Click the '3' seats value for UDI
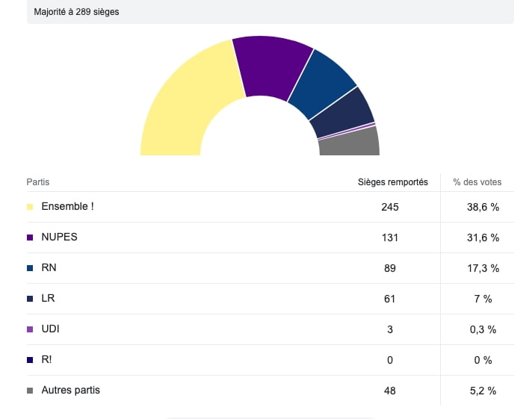Screen dimensions: 532x419 click(390, 329)
